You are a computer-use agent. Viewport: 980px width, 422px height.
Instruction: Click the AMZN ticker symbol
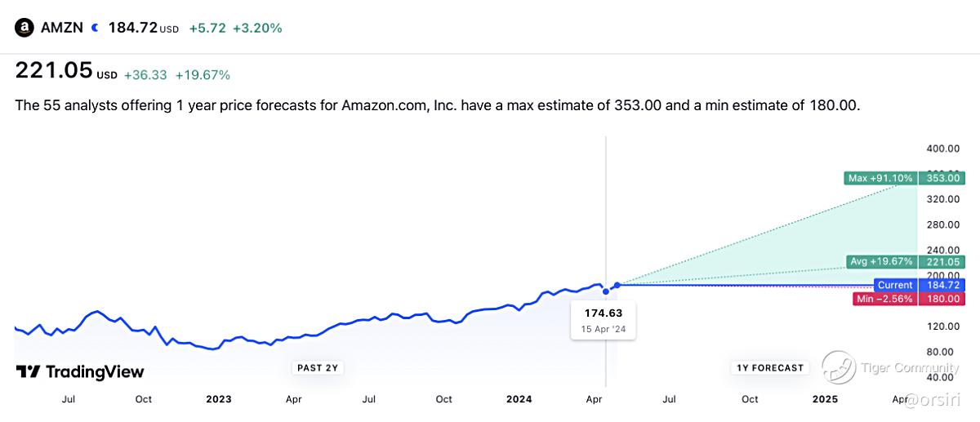pos(62,28)
